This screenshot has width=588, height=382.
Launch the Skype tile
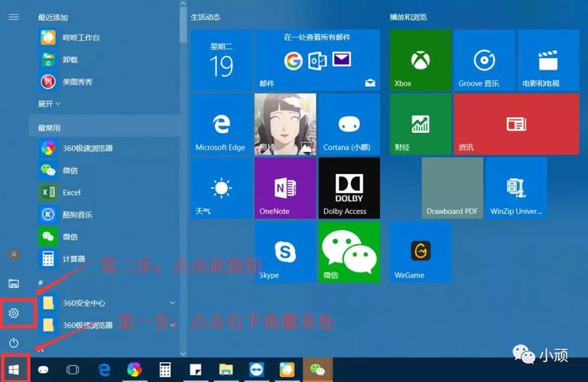pyautogui.click(x=284, y=252)
